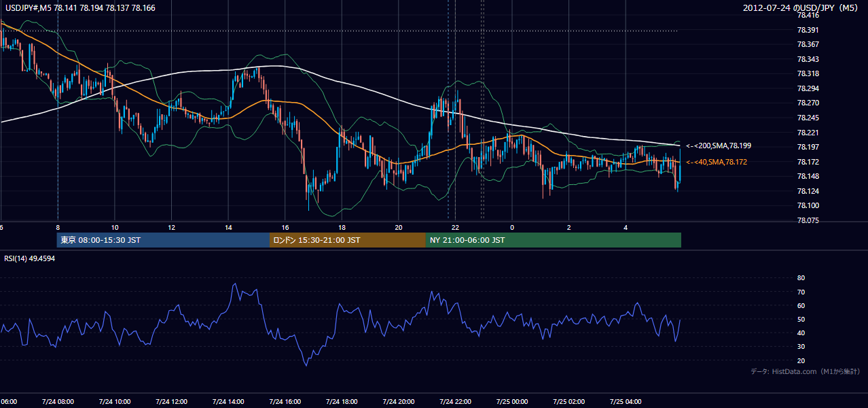Click price level 78.343 on the axis

pyautogui.click(x=807, y=59)
